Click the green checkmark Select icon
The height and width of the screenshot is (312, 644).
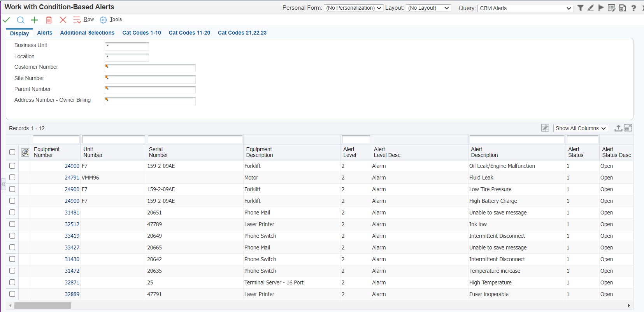(7, 20)
